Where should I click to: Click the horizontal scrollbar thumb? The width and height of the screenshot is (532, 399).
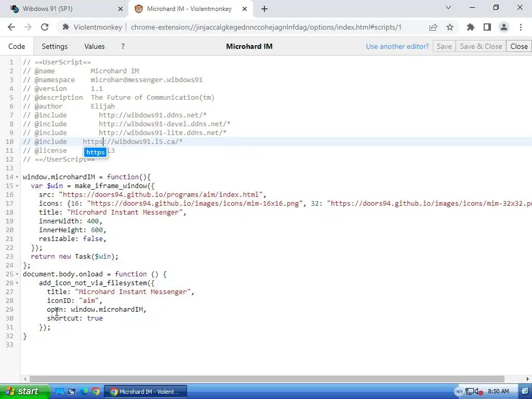(267, 379)
